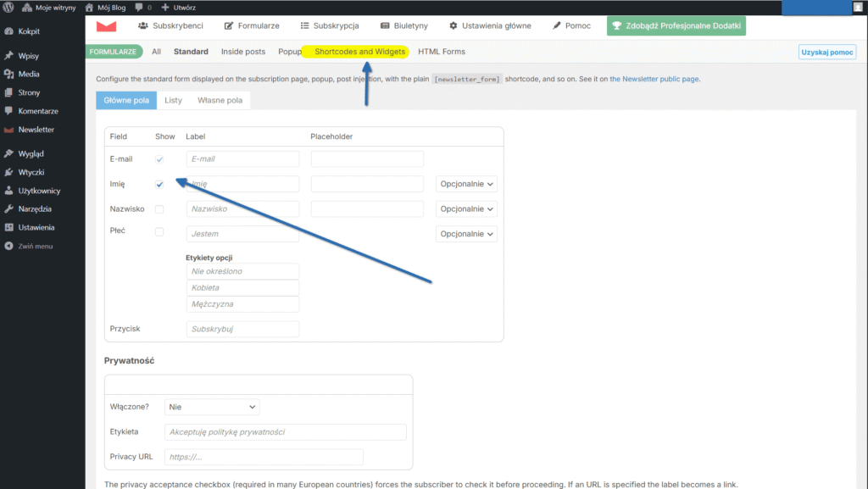This screenshot has height=489, width=868.
Task: Switch to the Listy tab
Action: [x=173, y=100]
